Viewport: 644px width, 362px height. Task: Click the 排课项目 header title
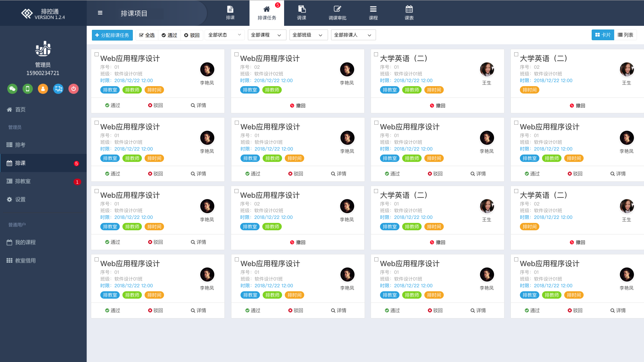(x=134, y=13)
